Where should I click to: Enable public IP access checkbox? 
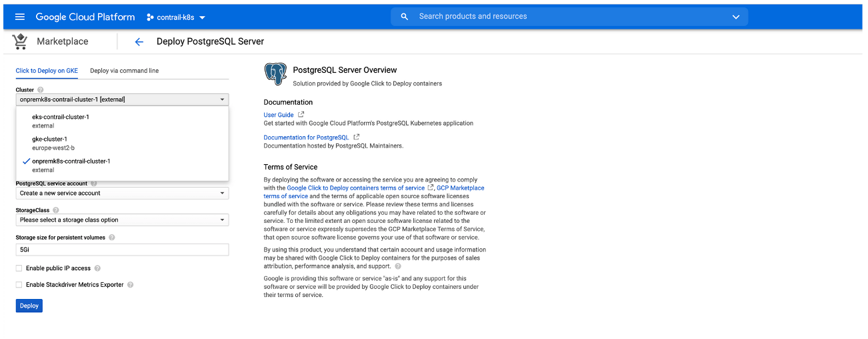click(19, 268)
